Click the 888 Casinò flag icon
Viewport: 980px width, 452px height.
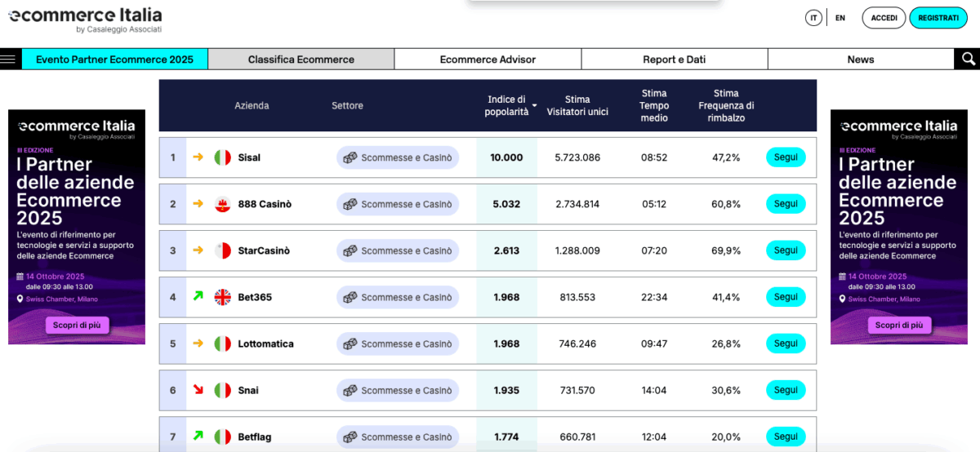click(222, 204)
